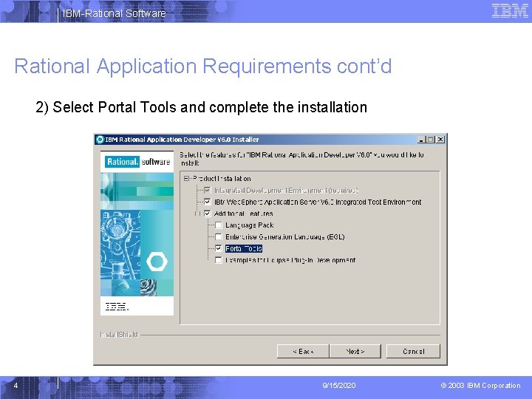Click the slide number 4
The width and height of the screenshot is (532, 399).
pos(16,386)
